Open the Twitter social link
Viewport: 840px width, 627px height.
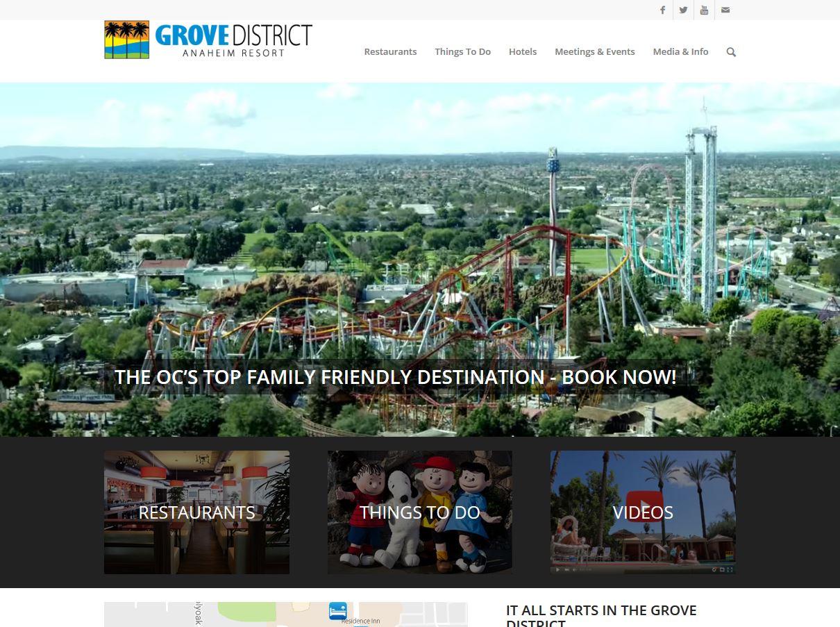coord(683,10)
